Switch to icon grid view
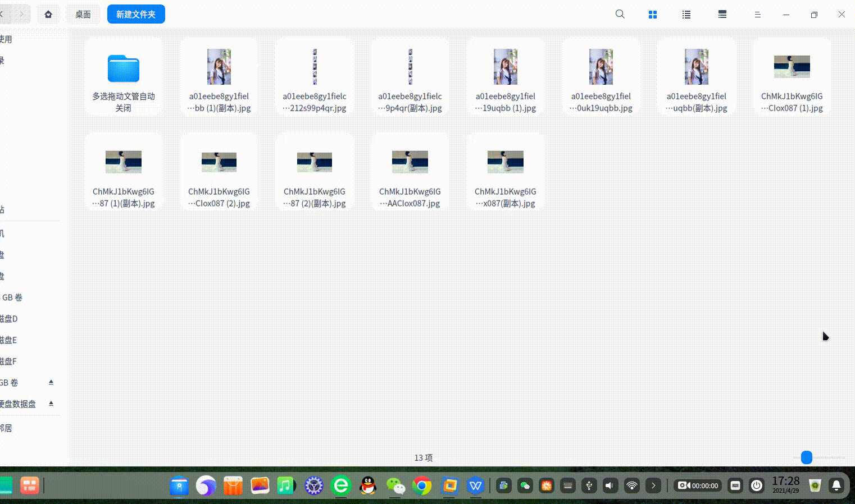 653,15
